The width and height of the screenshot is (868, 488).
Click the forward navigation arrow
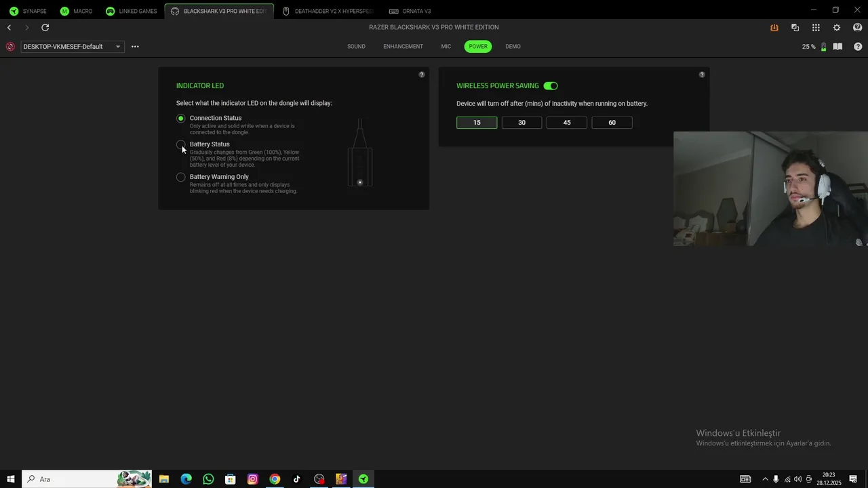click(x=26, y=27)
